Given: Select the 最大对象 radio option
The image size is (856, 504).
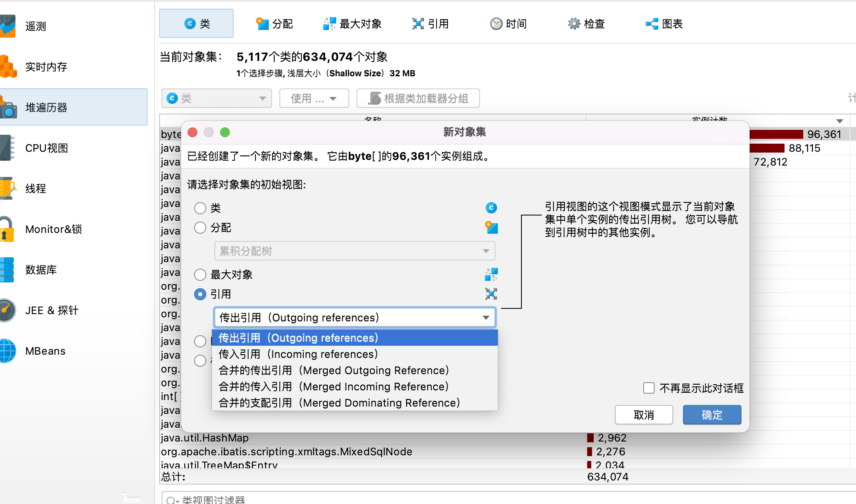Looking at the screenshot, I should (200, 275).
